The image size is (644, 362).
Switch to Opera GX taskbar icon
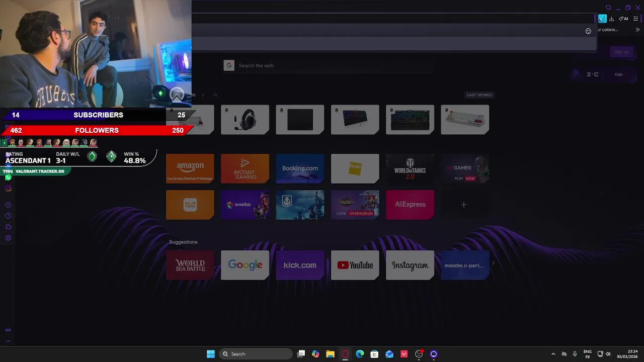tap(345, 354)
